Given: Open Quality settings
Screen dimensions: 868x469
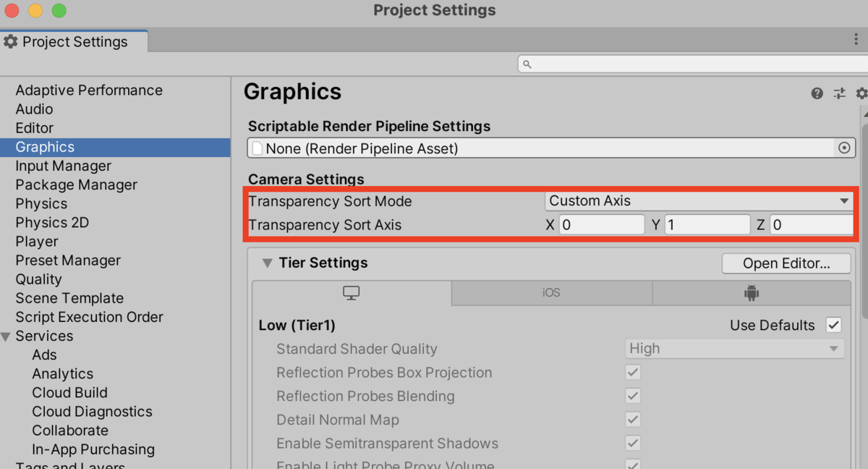Looking at the screenshot, I should pyautogui.click(x=38, y=279).
